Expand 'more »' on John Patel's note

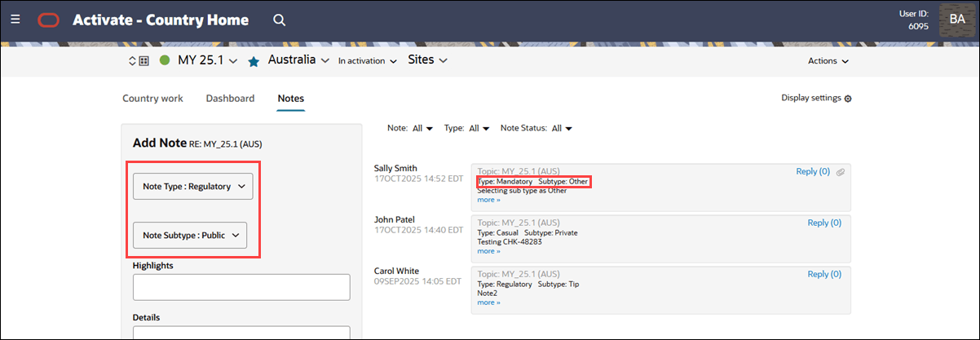[x=488, y=251]
